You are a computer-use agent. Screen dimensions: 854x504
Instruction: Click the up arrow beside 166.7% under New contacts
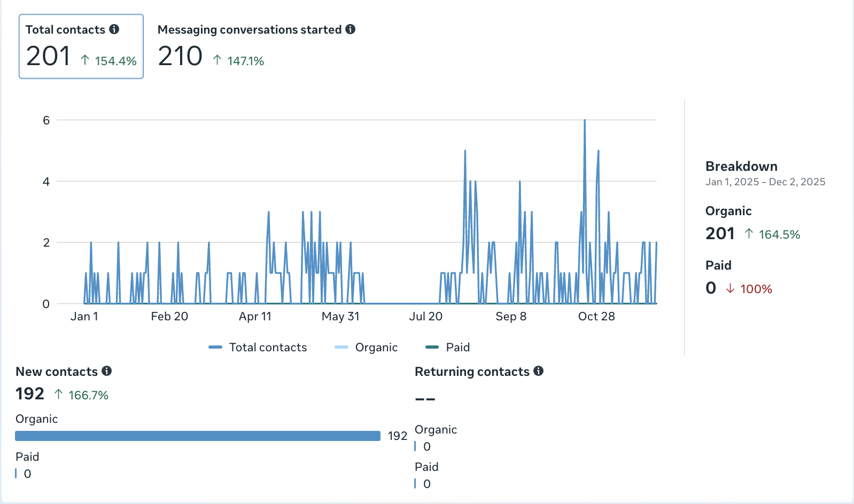(x=59, y=395)
